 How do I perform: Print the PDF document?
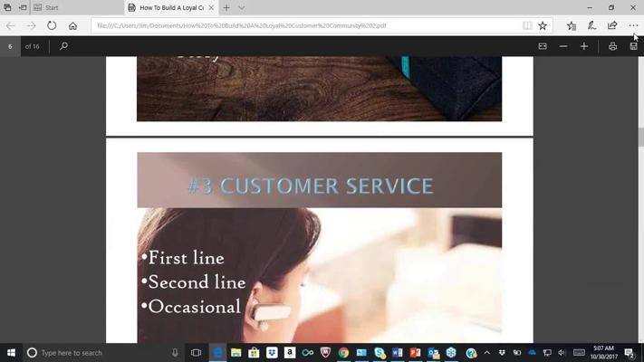point(612,46)
